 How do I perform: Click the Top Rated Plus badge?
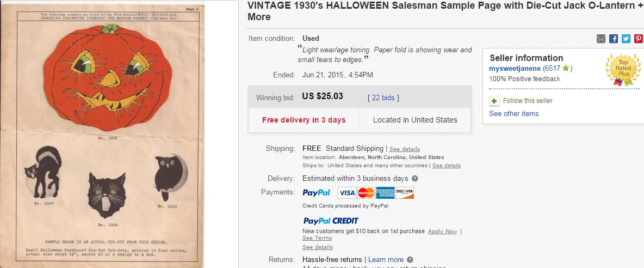pos(623,70)
